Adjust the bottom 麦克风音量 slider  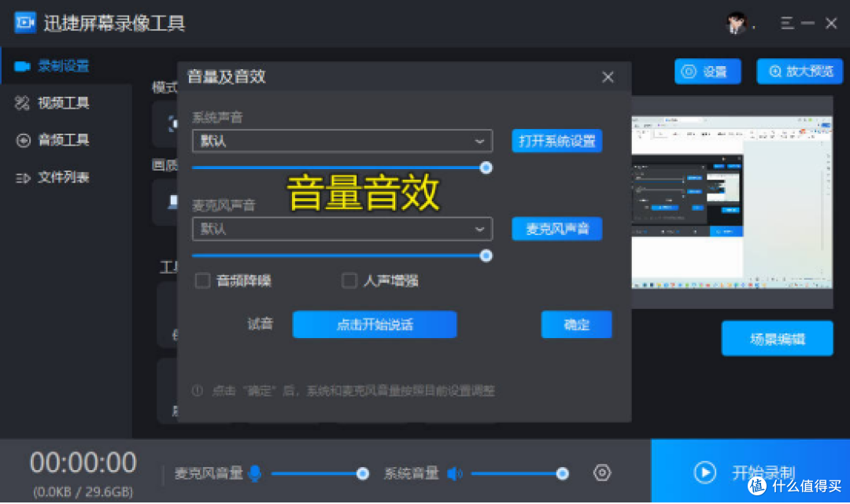coord(320,473)
